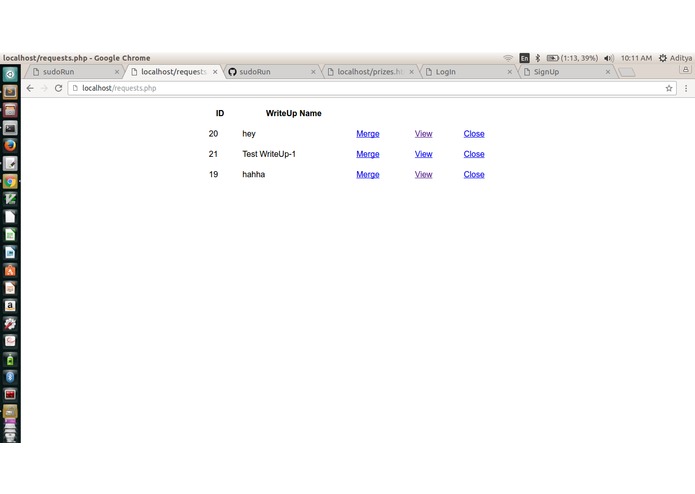Open the Files manager launcher icon

10,110
